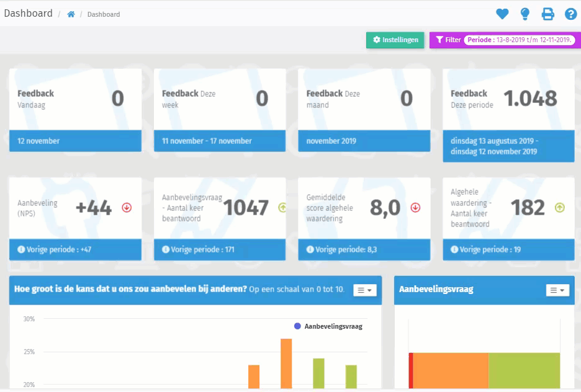Click the orange segment of stacked bar
Image resolution: width=581 pixels, height=392 pixels.
tap(451, 370)
